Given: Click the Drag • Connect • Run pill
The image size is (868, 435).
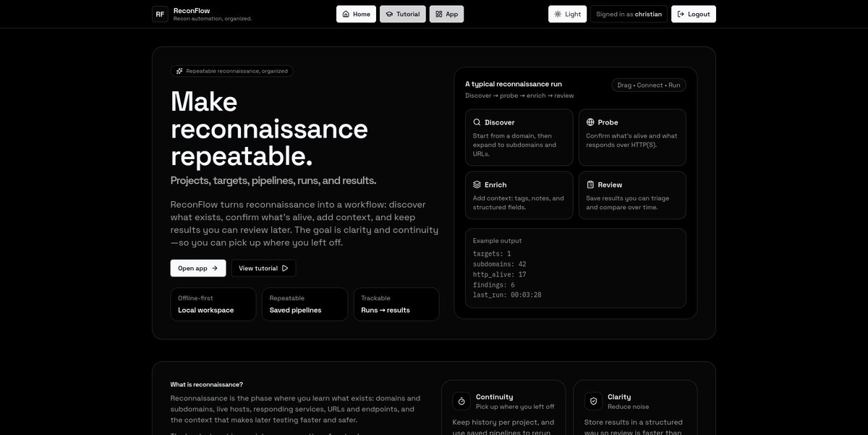Looking at the screenshot, I should click(649, 85).
